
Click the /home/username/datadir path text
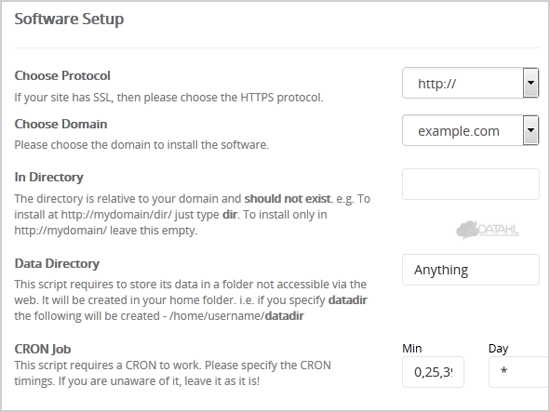click(x=236, y=316)
